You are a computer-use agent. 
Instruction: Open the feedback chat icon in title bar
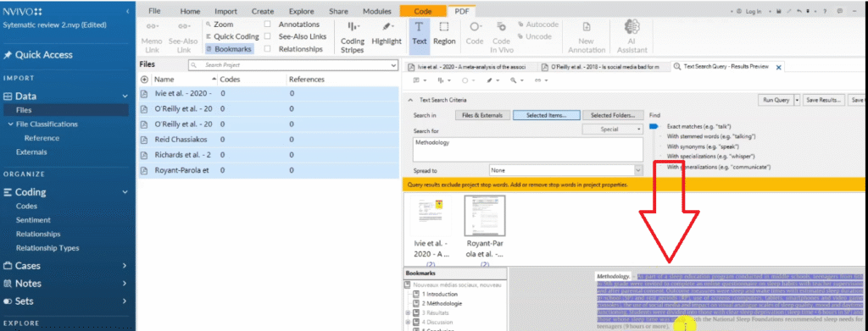[x=840, y=11]
